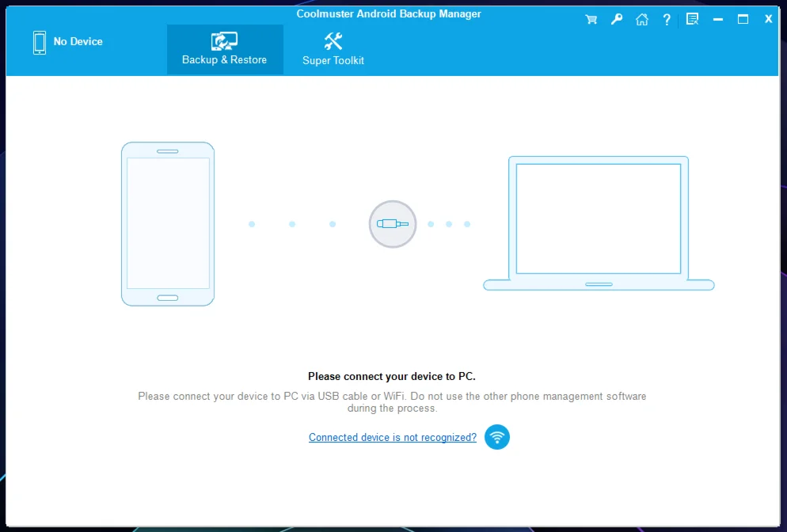
Task: Open the Super Toolkit tab
Action: coord(333,50)
